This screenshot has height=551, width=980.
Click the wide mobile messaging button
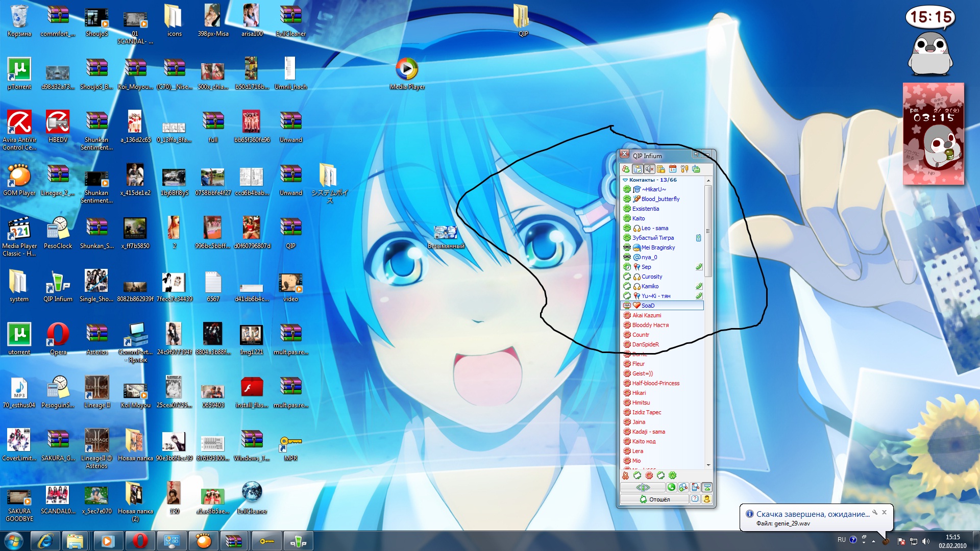click(x=643, y=487)
